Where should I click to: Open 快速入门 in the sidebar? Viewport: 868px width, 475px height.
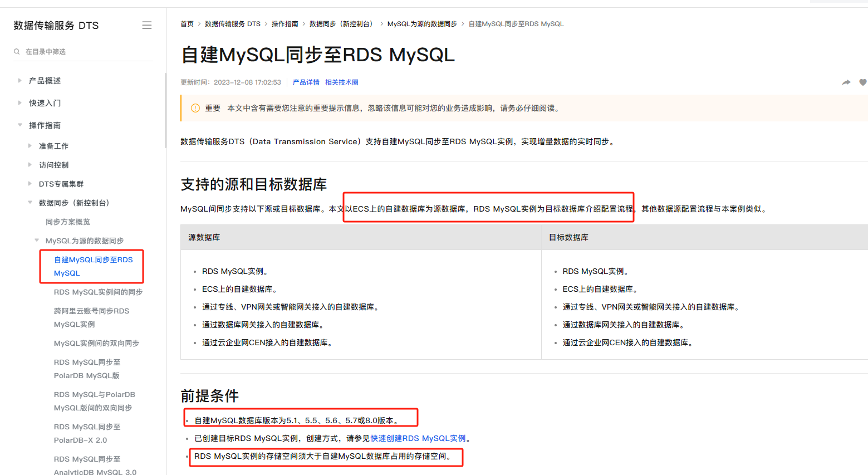[45, 103]
